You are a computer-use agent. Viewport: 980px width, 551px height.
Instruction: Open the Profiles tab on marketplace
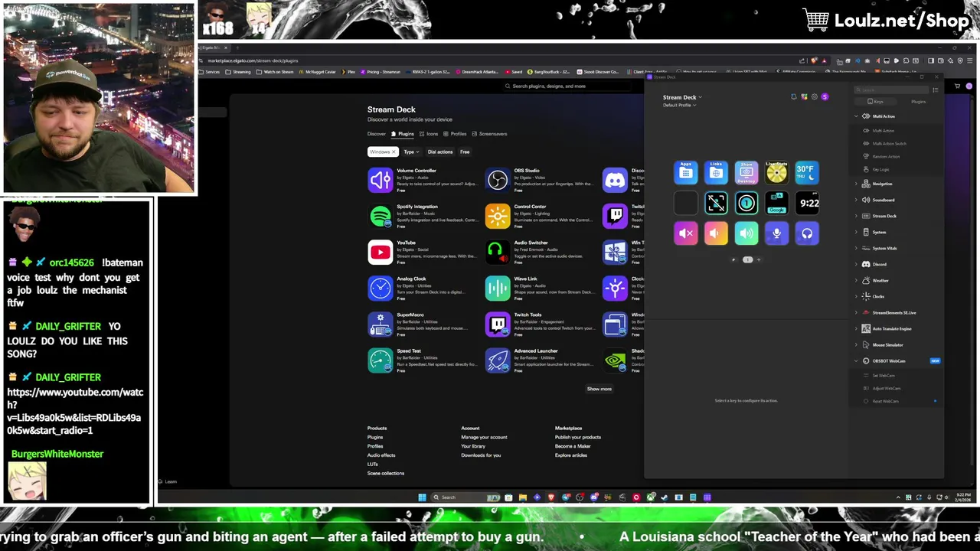(455, 134)
